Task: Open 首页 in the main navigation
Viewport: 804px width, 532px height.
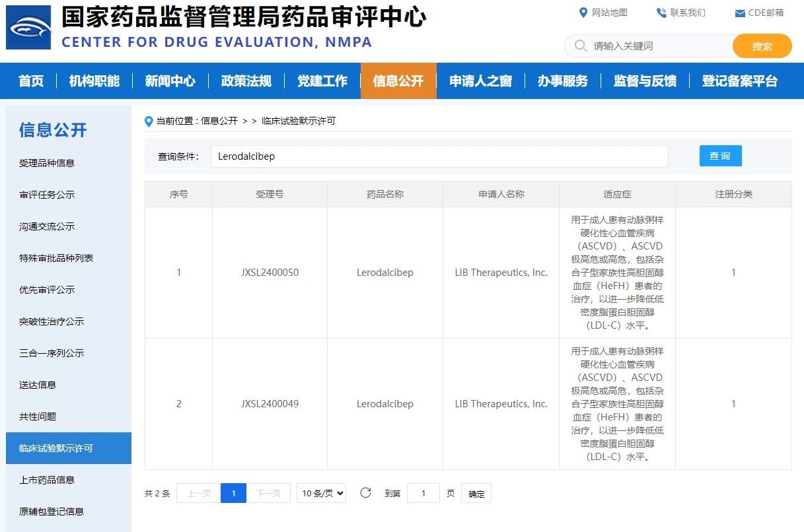Action: (31, 81)
